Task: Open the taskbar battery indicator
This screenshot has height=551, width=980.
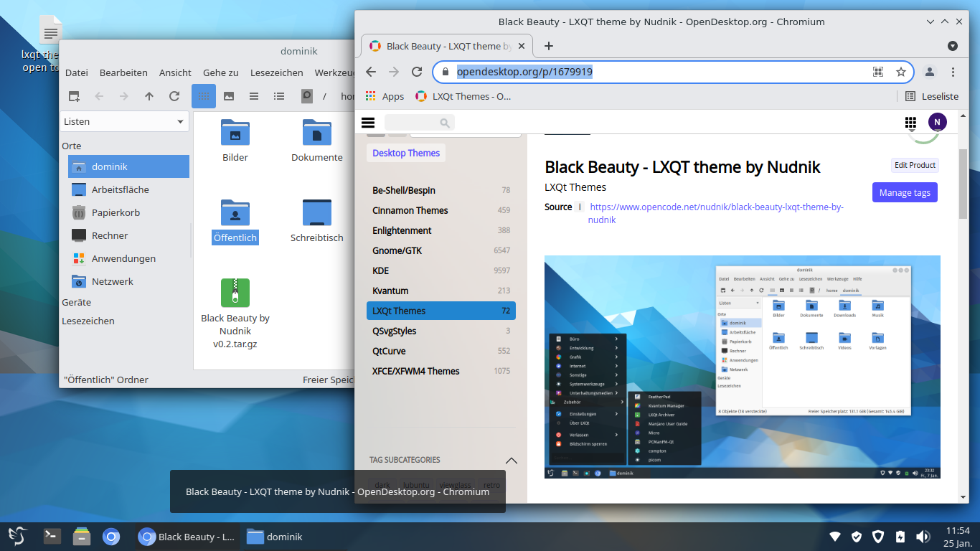Action: [x=901, y=536]
